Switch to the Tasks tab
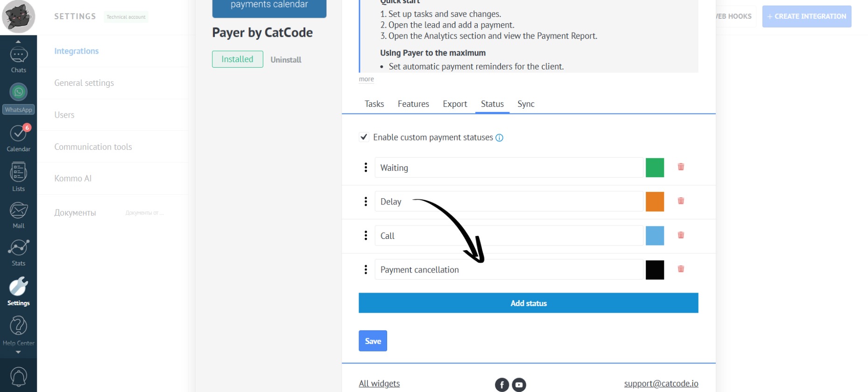This screenshot has height=392, width=868. (x=374, y=104)
